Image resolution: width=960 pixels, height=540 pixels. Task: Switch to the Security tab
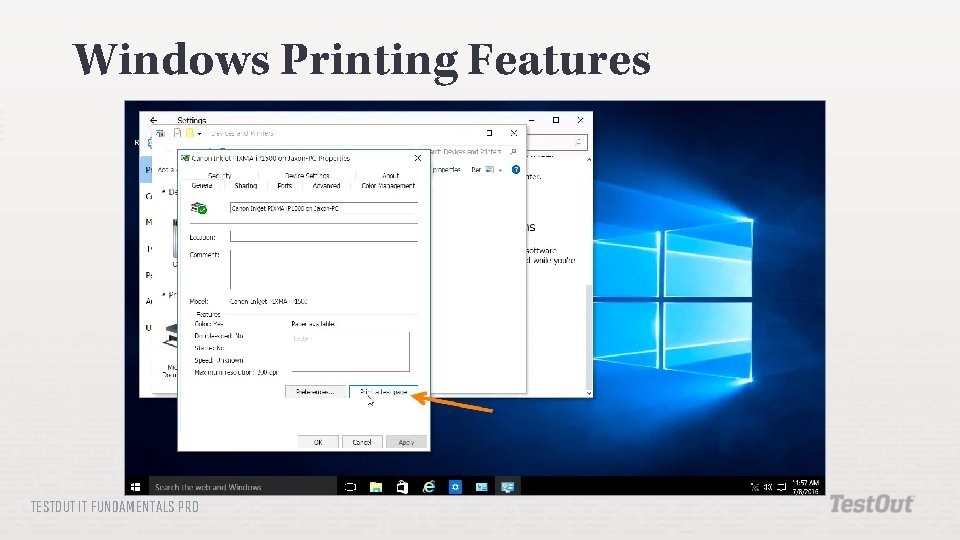pos(220,175)
